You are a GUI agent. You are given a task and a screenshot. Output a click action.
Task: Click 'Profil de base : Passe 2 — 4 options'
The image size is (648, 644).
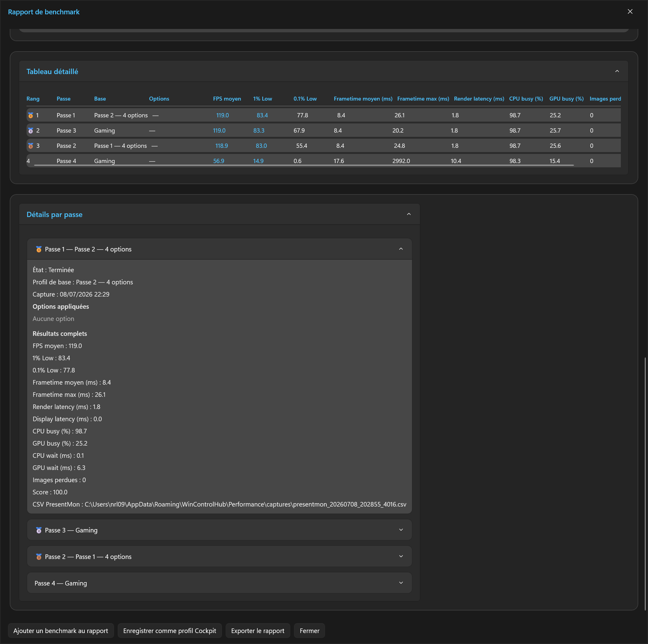coord(83,282)
